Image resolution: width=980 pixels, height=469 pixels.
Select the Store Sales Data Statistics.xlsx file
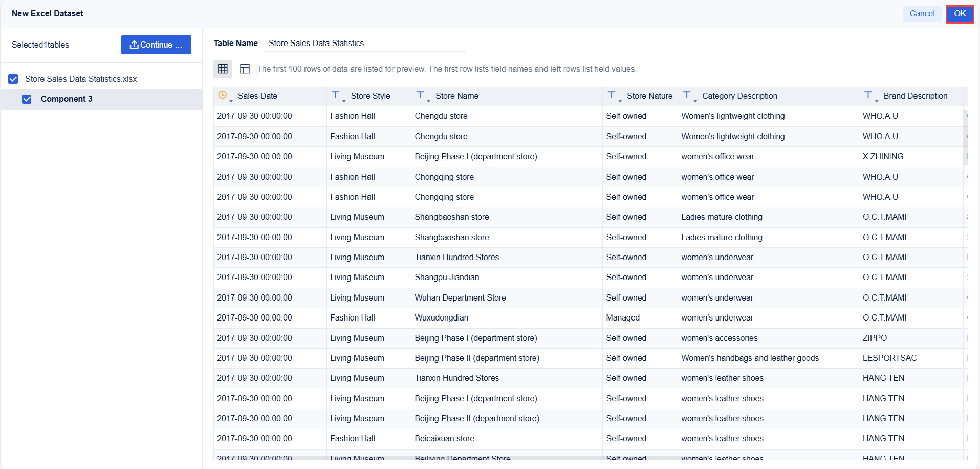pos(81,79)
